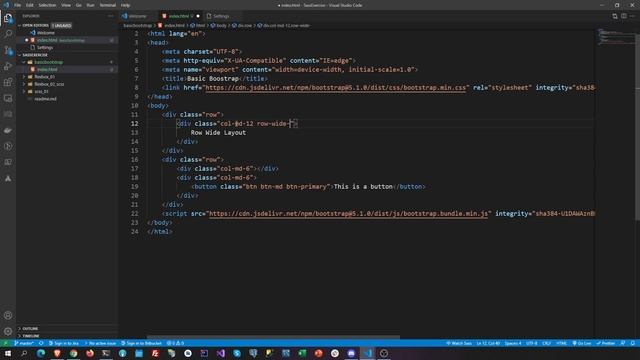Open the Terminal menu
This screenshot has width=640, height=360.
tap(108, 5)
